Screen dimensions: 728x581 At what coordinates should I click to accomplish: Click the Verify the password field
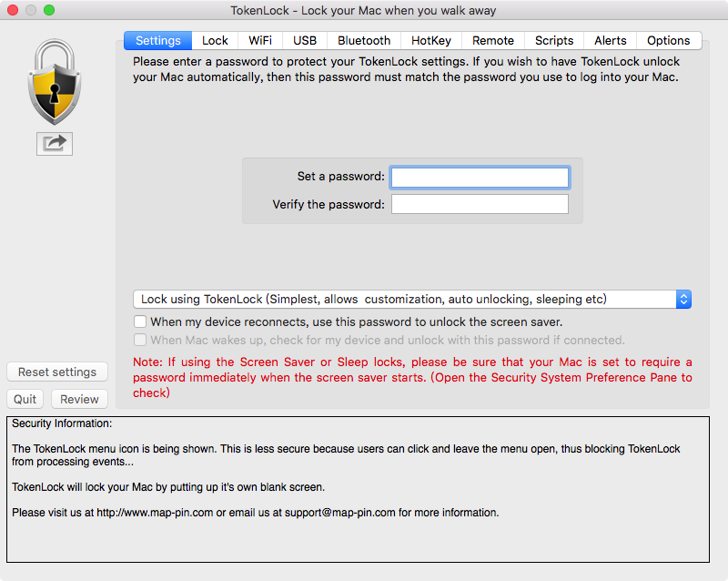click(x=480, y=204)
